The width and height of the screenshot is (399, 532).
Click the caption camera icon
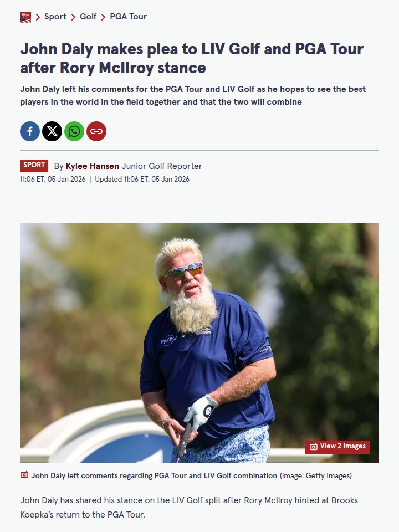[24, 475]
